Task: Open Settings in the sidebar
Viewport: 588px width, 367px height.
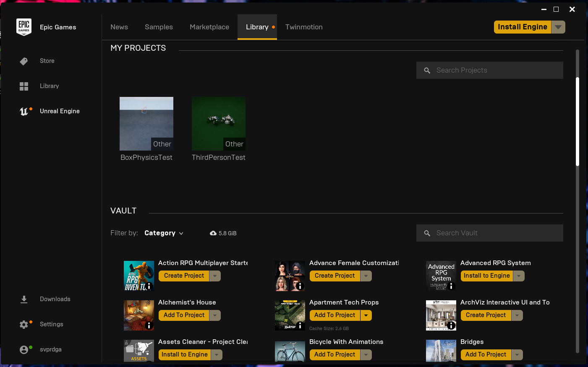Action: [52, 324]
